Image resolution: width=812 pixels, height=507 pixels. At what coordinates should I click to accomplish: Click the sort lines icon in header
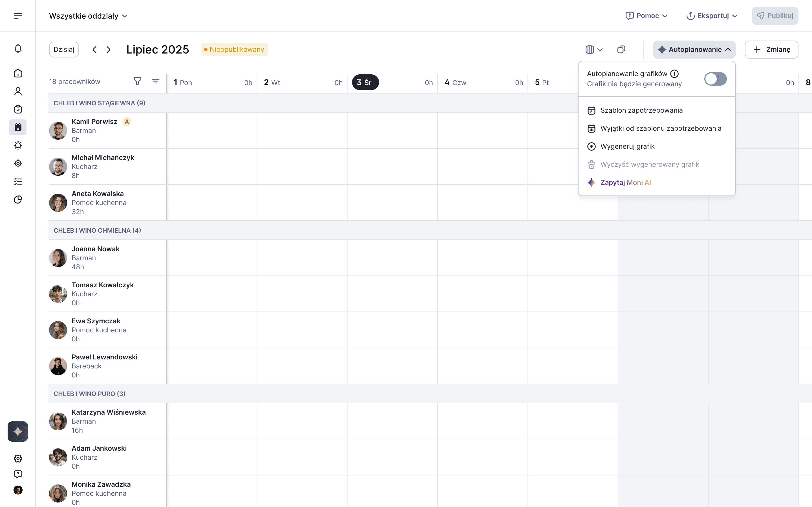[155, 81]
